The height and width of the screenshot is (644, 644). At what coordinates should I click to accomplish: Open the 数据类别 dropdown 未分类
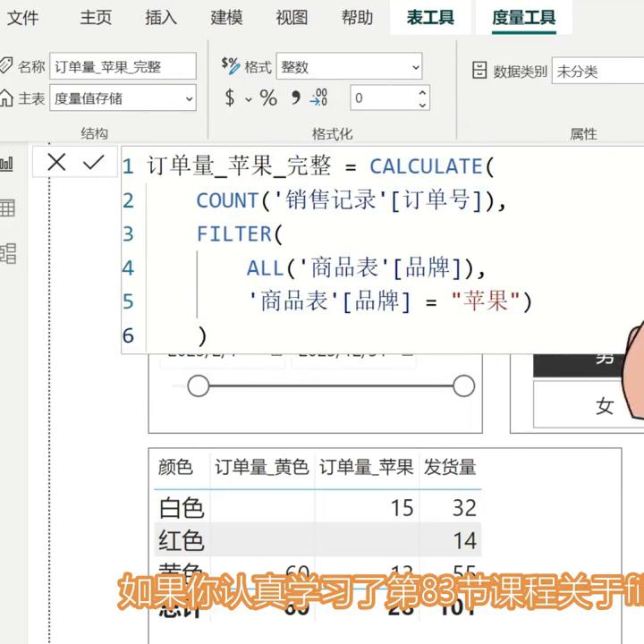tap(597, 71)
